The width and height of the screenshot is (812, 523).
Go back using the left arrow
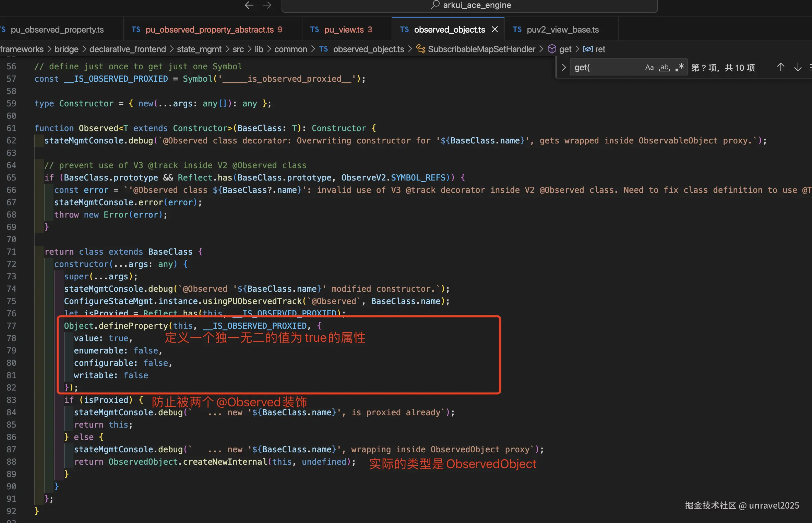[249, 5]
